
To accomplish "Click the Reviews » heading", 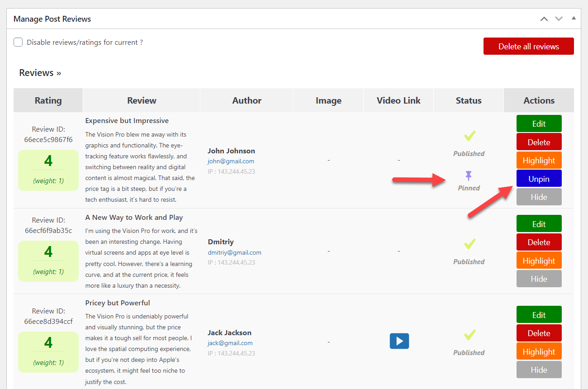I will coord(40,73).
